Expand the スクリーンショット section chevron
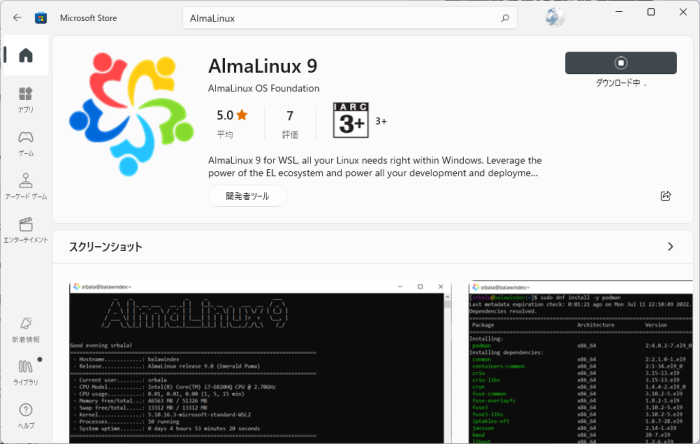 670,246
